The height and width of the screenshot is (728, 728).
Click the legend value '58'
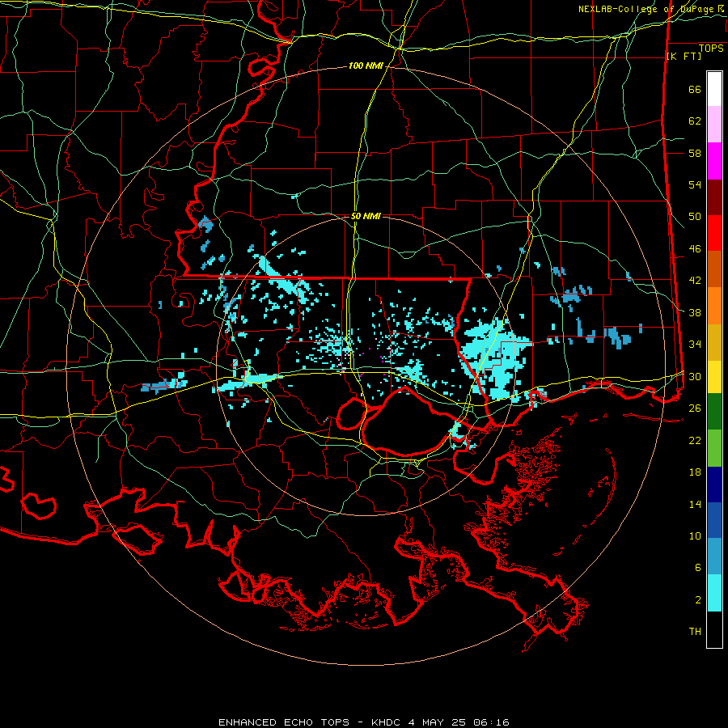pyautogui.click(x=695, y=153)
